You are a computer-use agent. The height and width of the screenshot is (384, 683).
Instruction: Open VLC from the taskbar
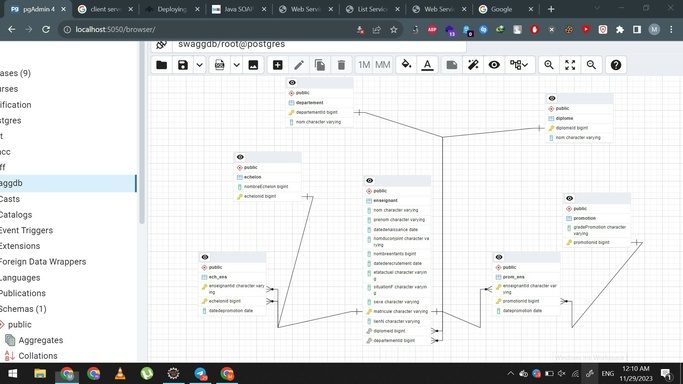click(120, 374)
